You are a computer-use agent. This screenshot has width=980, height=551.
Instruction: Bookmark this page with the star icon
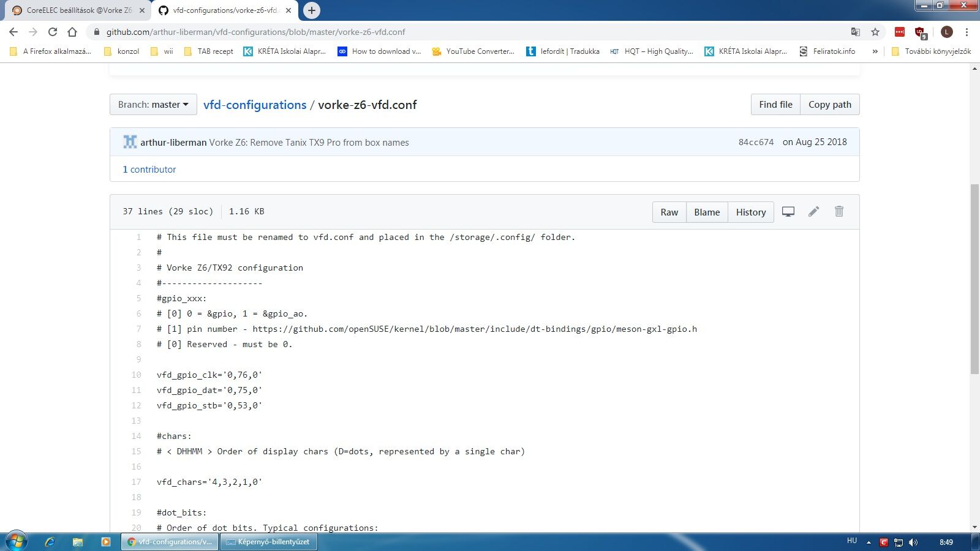(x=875, y=32)
